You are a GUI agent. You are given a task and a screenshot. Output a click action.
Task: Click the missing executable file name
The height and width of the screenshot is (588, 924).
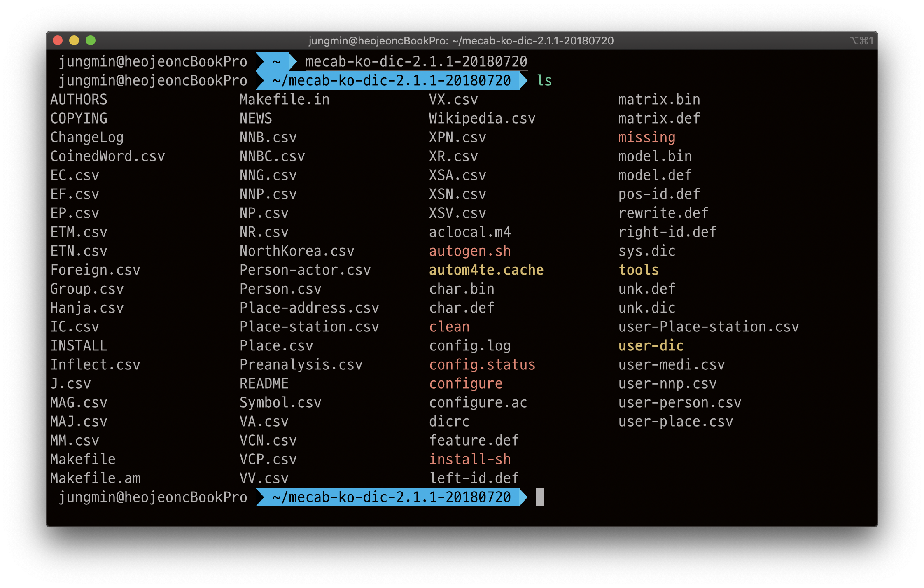[646, 138]
